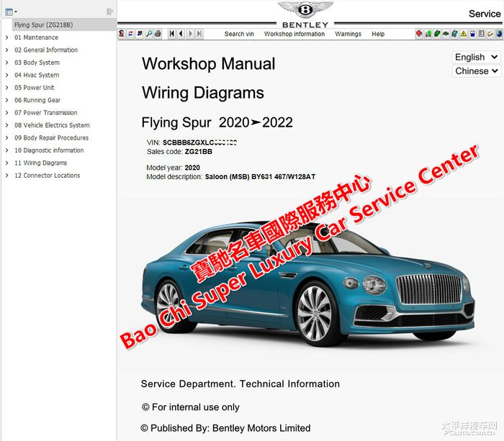Image resolution: width=504 pixels, height=441 pixels.
Task: Open the Help menu
Action: point(378,34)
